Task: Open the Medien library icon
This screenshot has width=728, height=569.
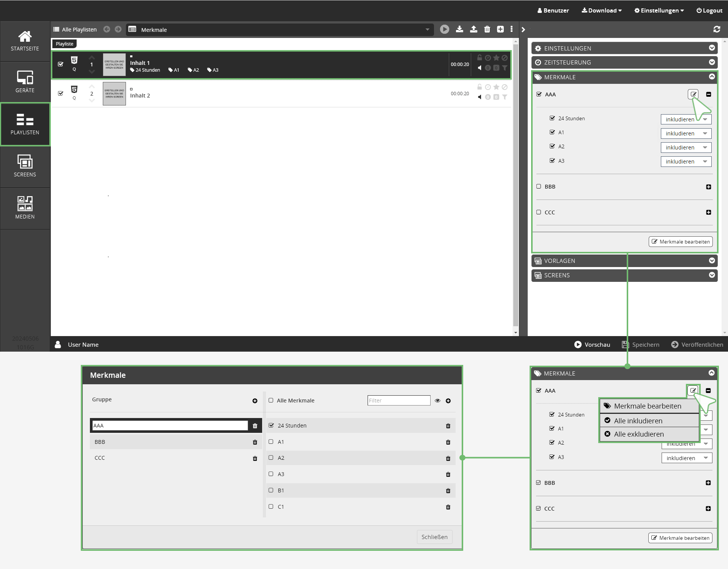Action: tap(25, 207)
